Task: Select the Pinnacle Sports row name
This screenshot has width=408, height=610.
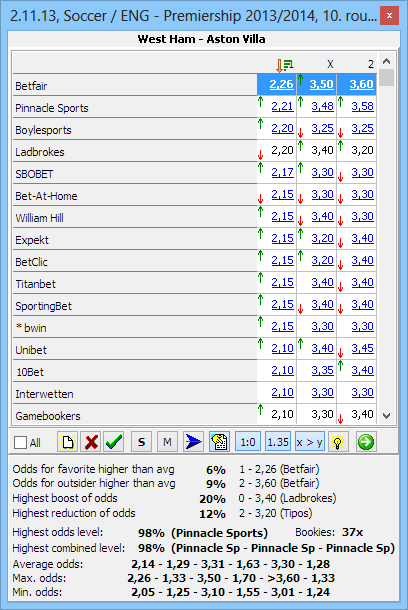Action: click(52, 108)
